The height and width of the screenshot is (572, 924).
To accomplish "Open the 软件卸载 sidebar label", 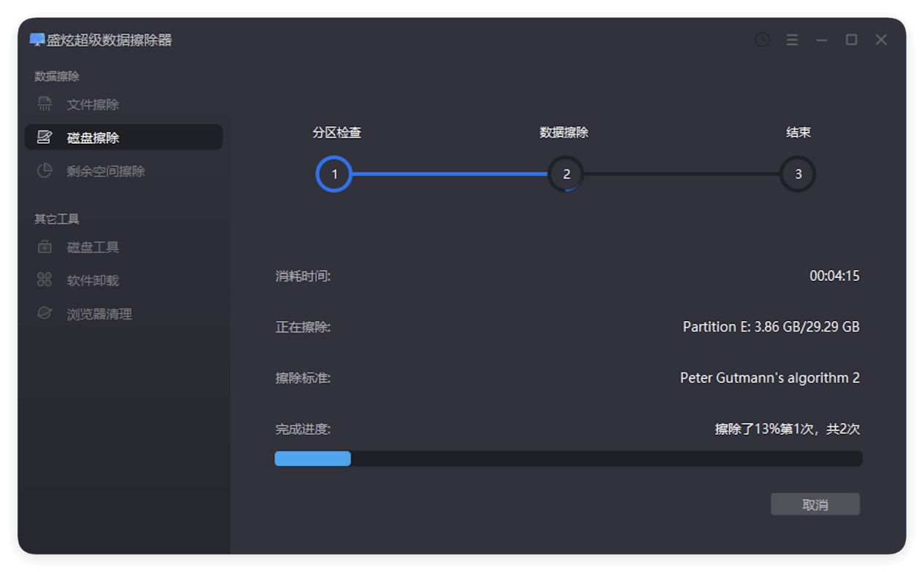I will (x=93, y=280).
